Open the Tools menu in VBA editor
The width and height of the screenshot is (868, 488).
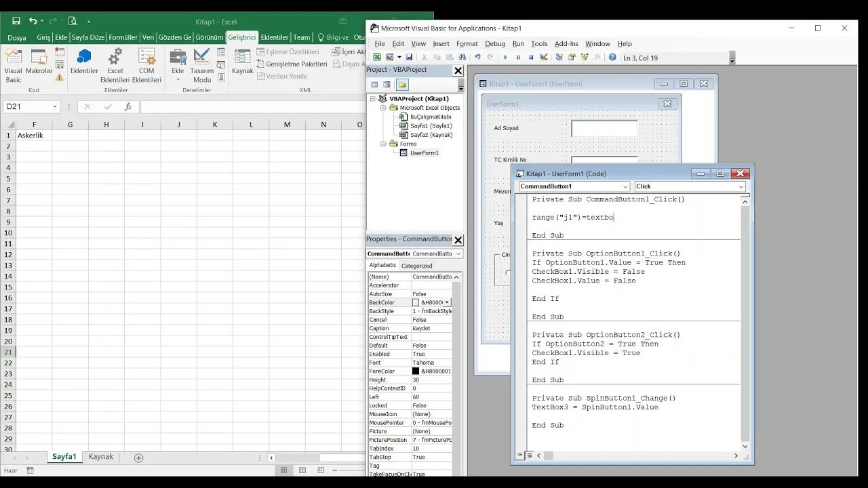(x=539, y=43)
